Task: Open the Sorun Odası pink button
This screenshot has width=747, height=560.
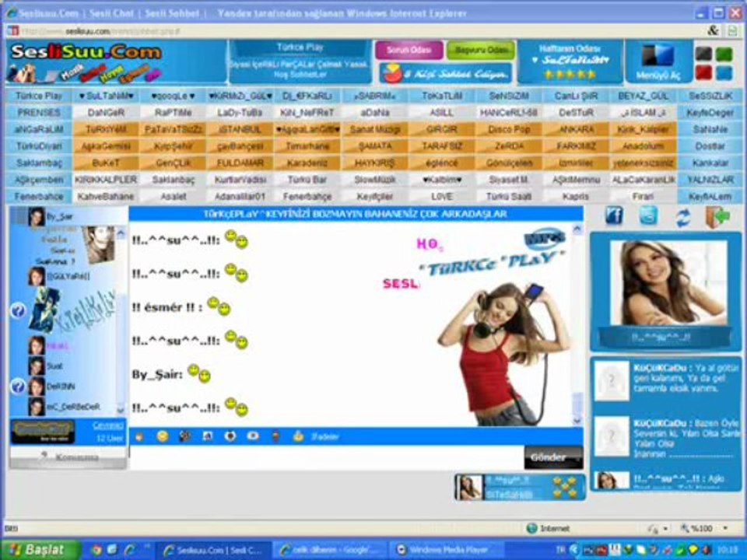Action: 409,50
